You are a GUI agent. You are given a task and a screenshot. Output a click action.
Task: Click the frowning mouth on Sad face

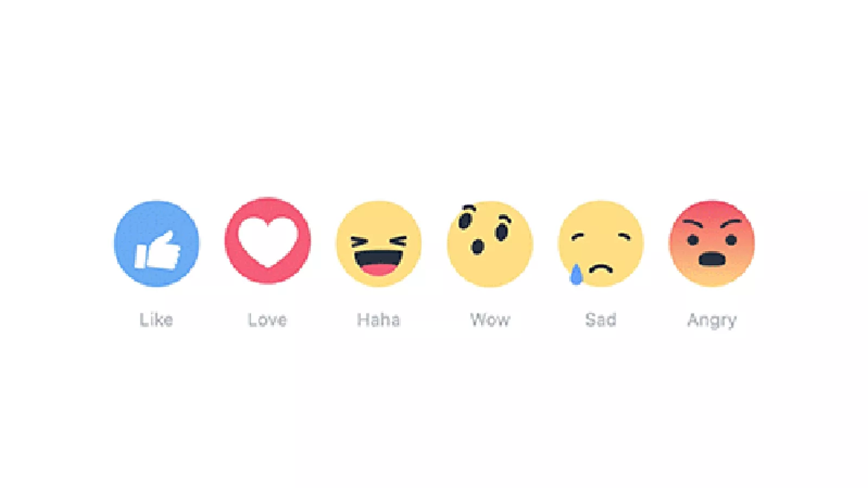tap(601, 268)
